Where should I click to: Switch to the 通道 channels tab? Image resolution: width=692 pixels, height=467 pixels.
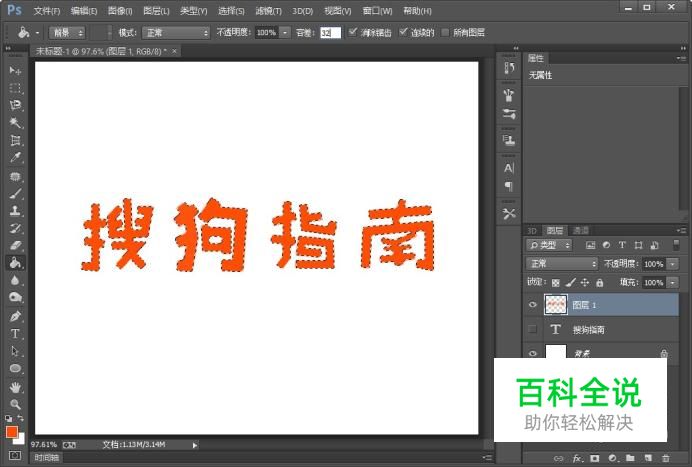pyautogui.click(x=580, y=230)
